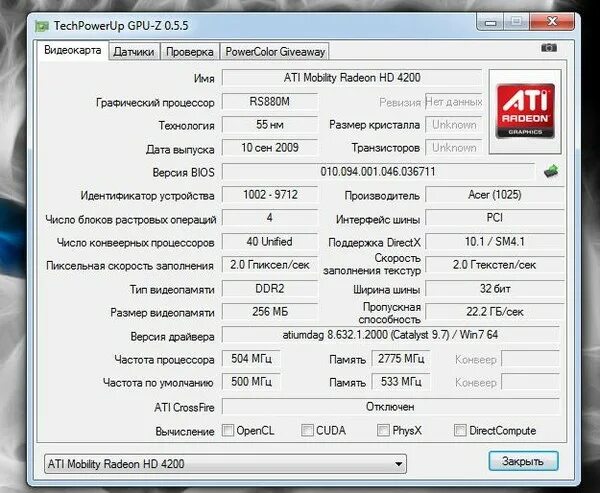This screenshot has height=493, width=600.
Task: Click the BIOS version 010.094.001.046.036711 field
Action: pos(378,171)
